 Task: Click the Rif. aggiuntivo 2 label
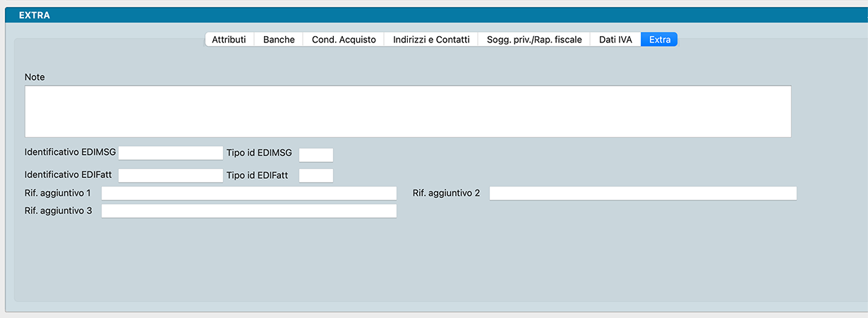coord(446,193)
